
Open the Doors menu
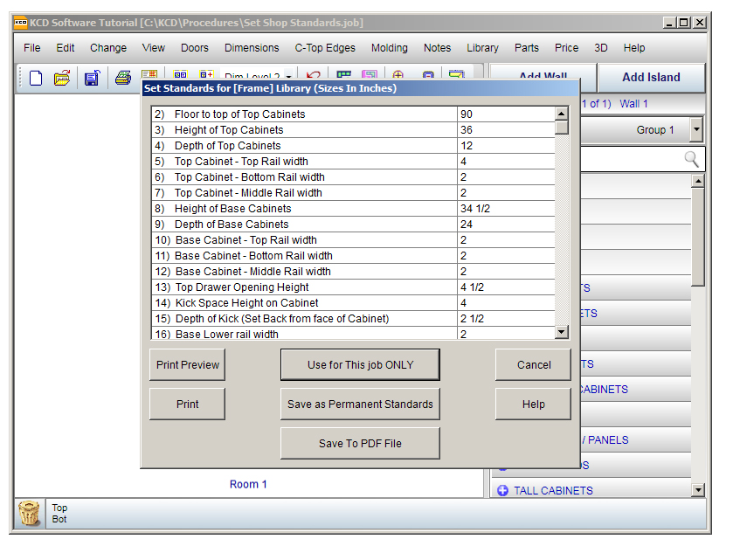point(195,48)
